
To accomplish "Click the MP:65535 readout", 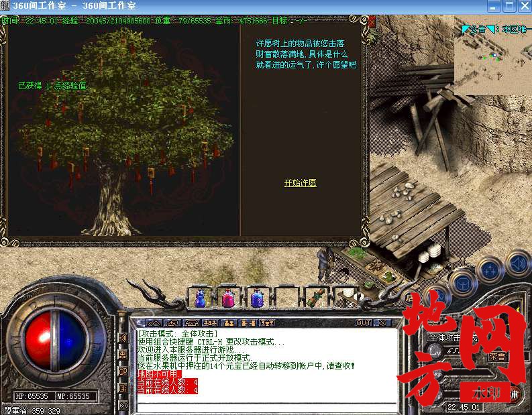I will tap(74, 396).
